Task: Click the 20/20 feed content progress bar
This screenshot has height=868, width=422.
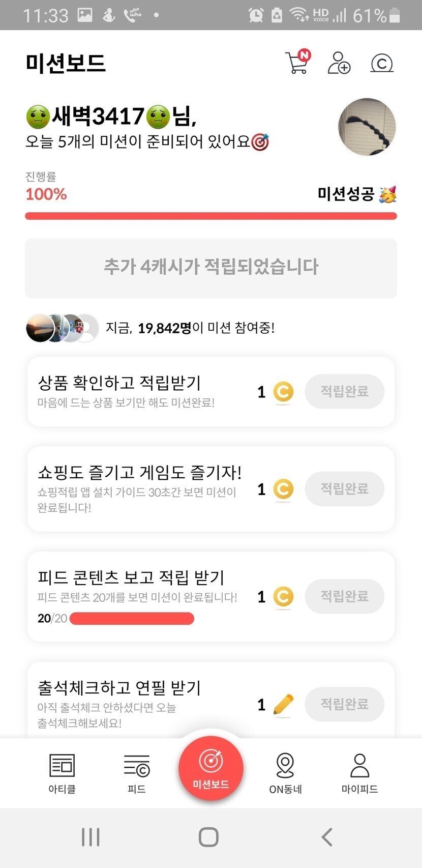Action: click(x=132, y=618)
